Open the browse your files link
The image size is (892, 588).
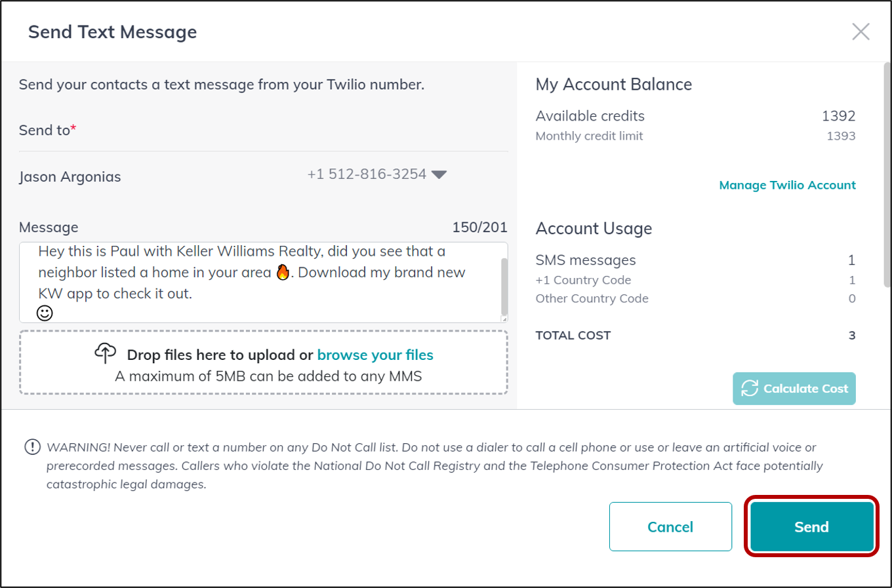point(375,355)
